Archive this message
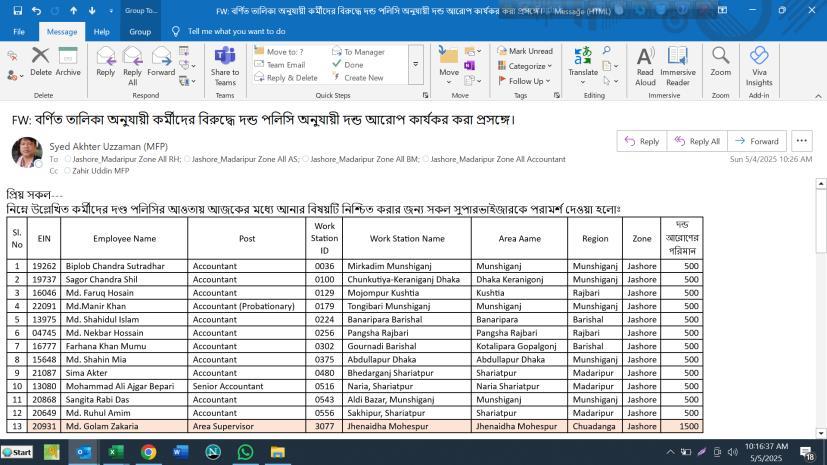Screen dimensions: 827x465 [68, 62]
